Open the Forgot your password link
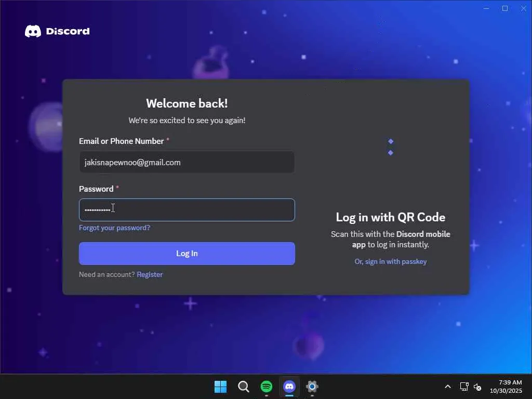This screenshot has width=532, height=399. click(115, 228)
